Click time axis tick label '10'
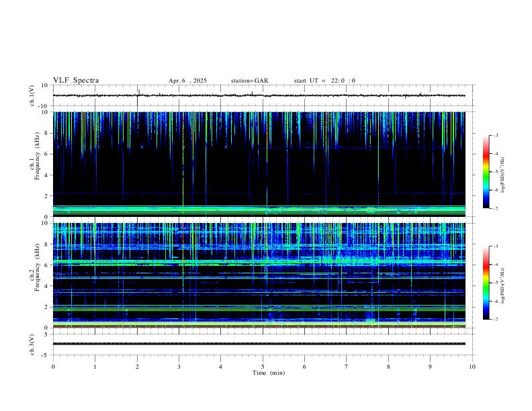Screen dimensions: 532x411 click(x=472, y=367)
